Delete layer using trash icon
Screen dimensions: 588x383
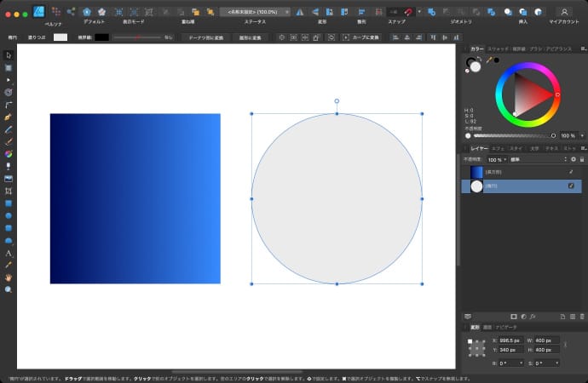[x=582, y=317]
